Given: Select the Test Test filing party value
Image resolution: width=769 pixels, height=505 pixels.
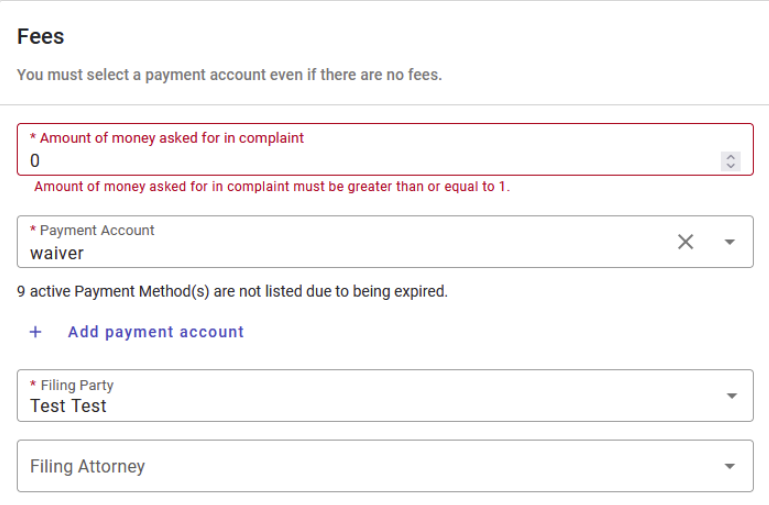Looking at the screenshot, I should coord(68,406).
